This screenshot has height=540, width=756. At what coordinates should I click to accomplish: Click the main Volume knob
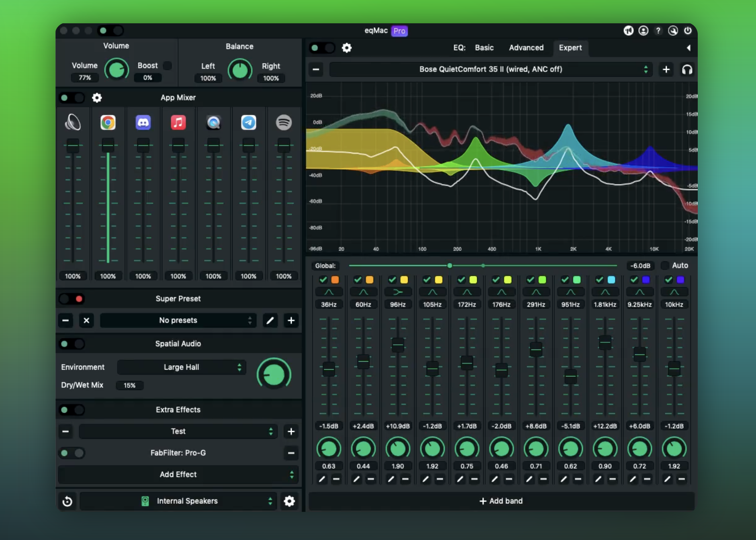pyautogui.click(x=116, y=70)
